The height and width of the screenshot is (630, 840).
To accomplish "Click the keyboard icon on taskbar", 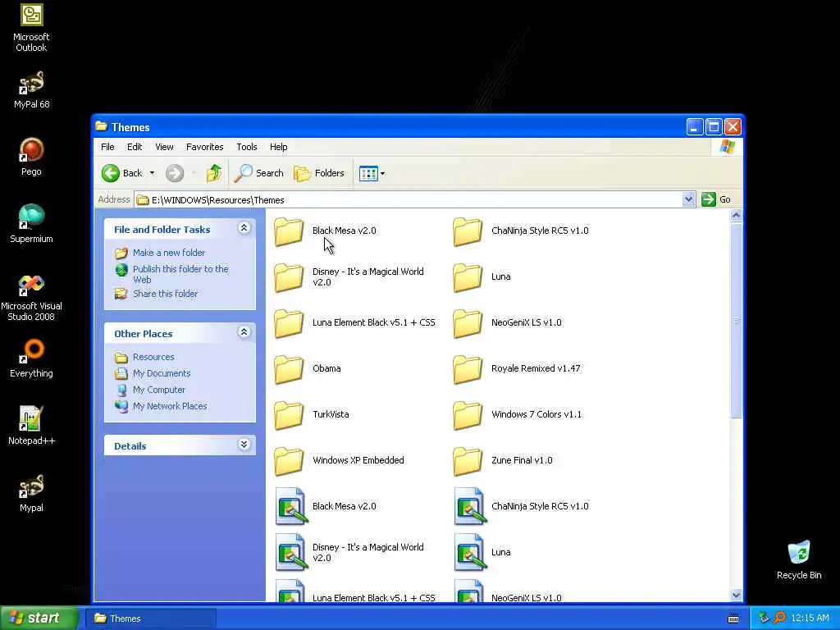I will click(x=733, y=619).
